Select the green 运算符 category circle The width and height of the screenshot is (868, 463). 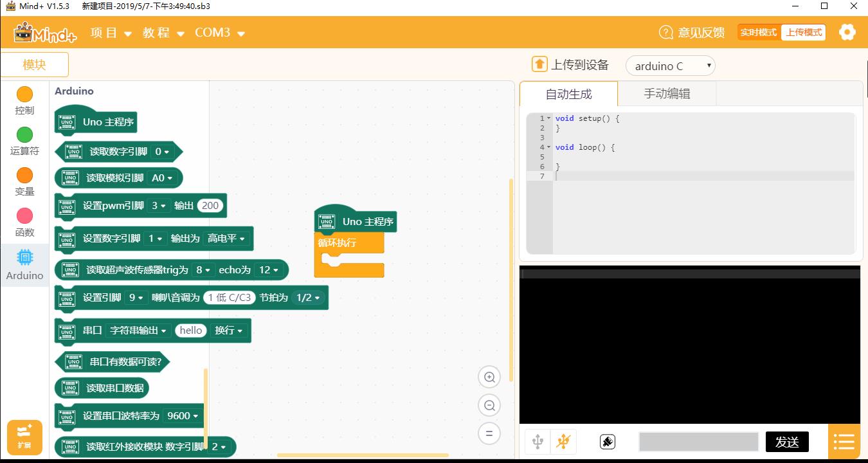(24, 134)
